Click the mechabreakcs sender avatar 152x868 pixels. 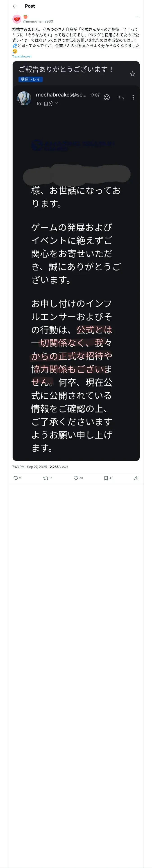coord(24,98)
